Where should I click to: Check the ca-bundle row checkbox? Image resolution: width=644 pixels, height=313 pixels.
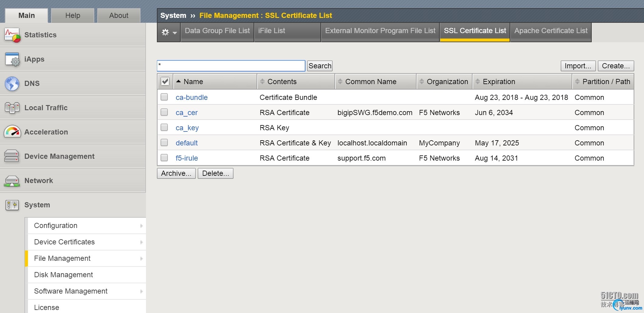164,97
